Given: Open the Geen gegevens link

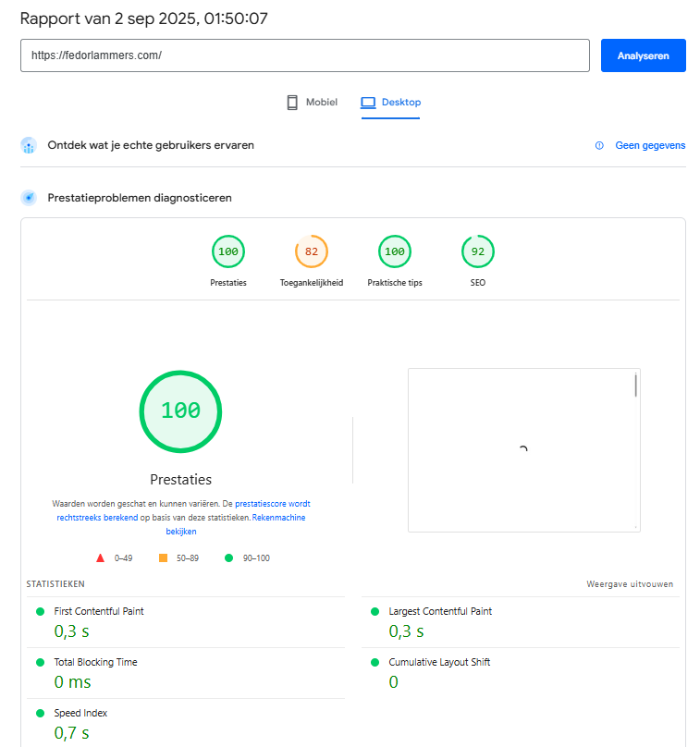Looking at the screenshot, I should (x=650, y=145).
